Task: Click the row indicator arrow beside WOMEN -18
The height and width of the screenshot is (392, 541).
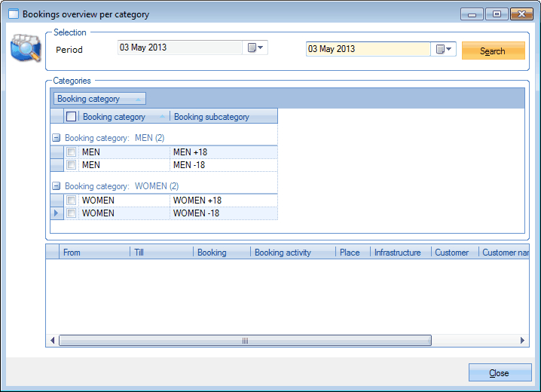Action: point(57,213)
